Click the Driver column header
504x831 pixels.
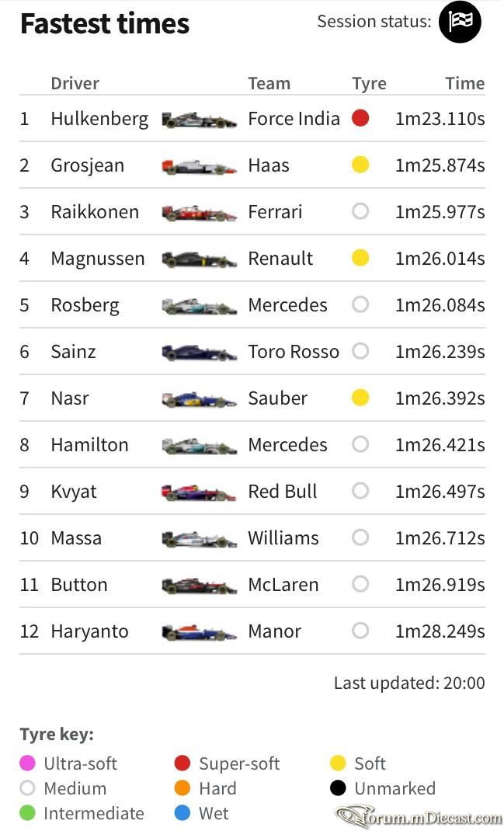tap(75, 83)
